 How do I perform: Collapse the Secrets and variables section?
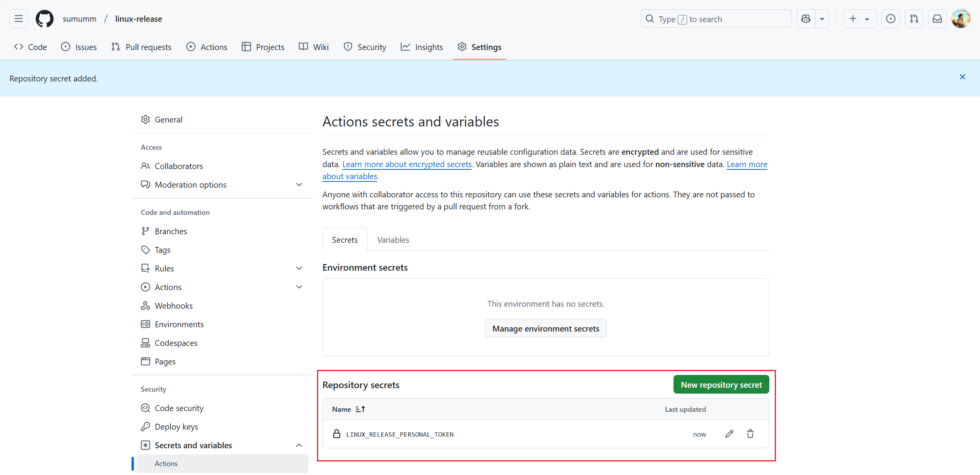(299, 445)
